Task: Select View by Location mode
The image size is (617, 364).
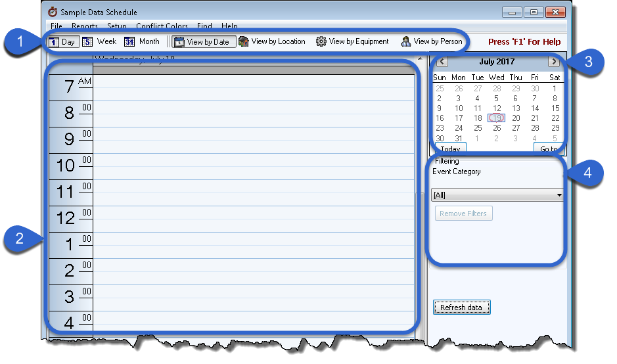Action: point(272,41)
